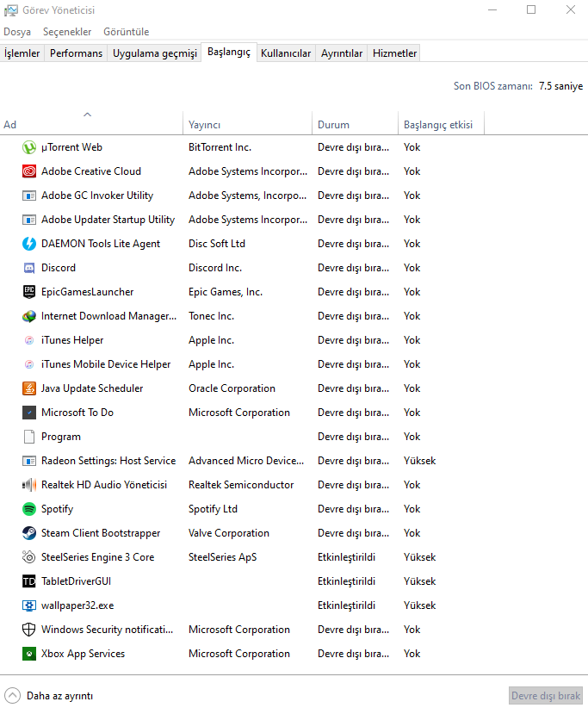Click Yüksek impact in the wallpaper32.exe row
This screenshot has width=588, height=714.
coord(419,605)
